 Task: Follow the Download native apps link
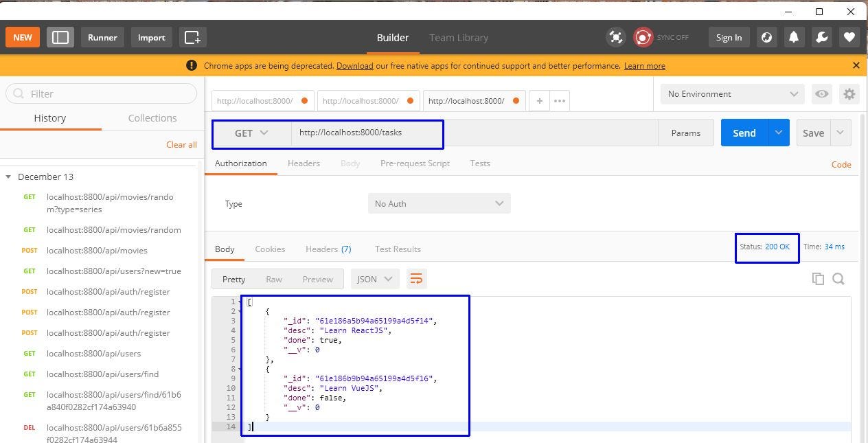point(355,66)
